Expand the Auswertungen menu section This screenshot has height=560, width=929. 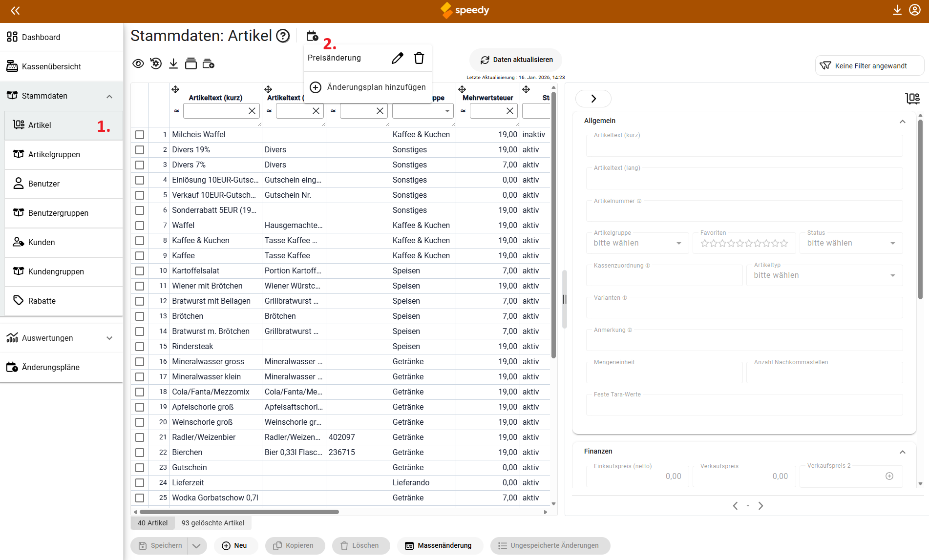(109, 338)
